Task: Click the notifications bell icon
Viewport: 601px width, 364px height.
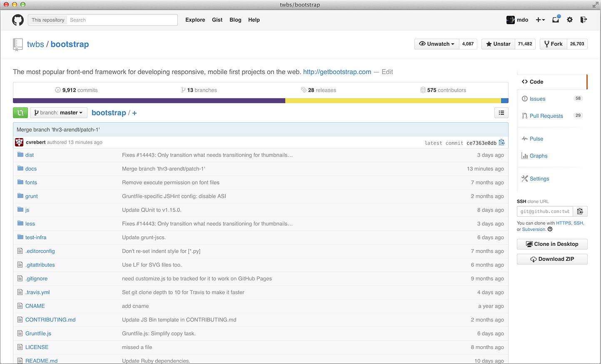Action: 556,20
